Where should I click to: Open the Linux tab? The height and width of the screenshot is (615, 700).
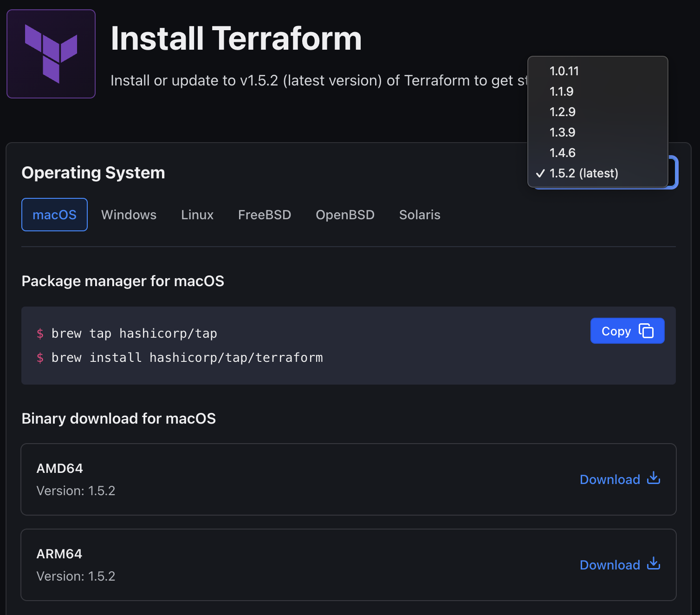tap(197, 215)
